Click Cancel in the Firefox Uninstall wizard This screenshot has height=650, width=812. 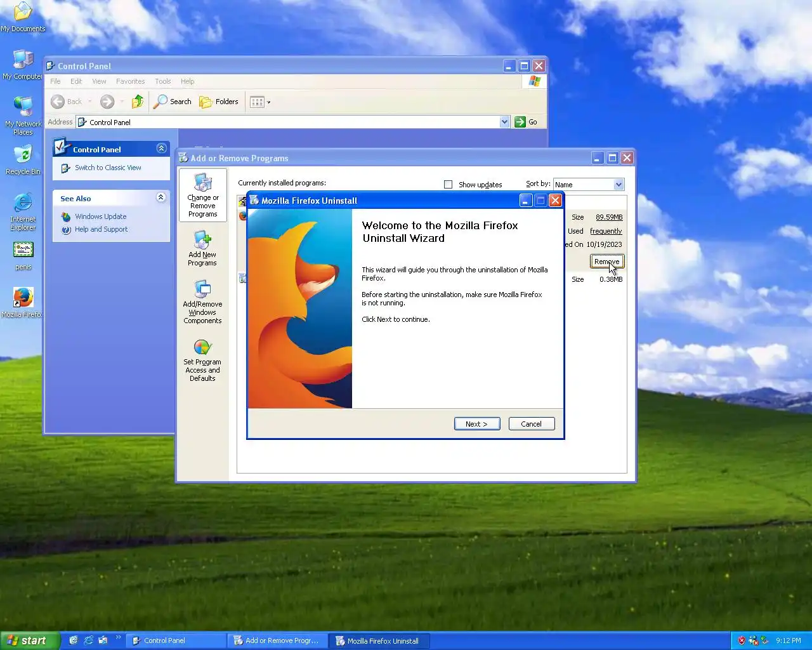[x=532, y=424]
